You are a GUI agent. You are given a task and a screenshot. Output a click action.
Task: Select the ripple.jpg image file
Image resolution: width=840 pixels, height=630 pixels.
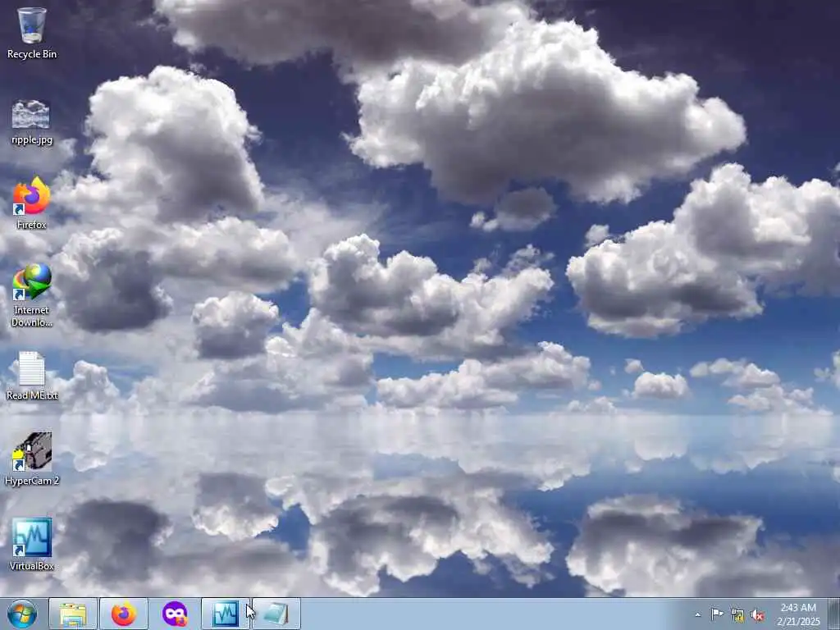point(32,122)
